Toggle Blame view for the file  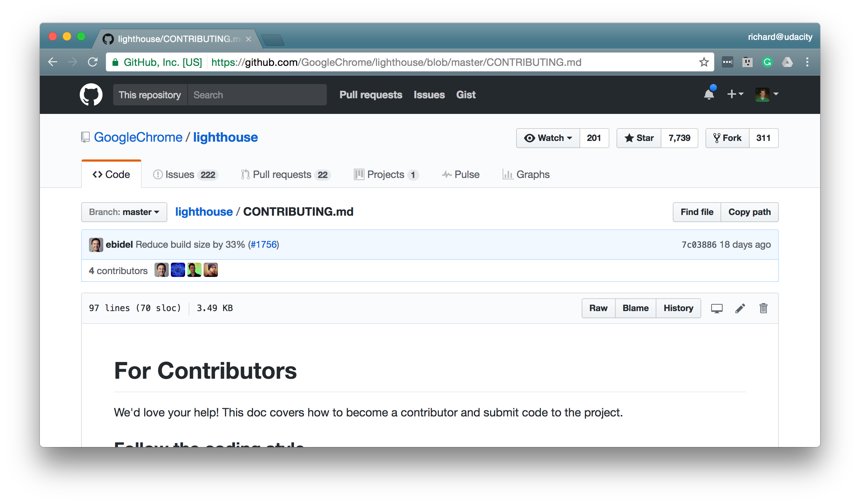click(635, 308)
